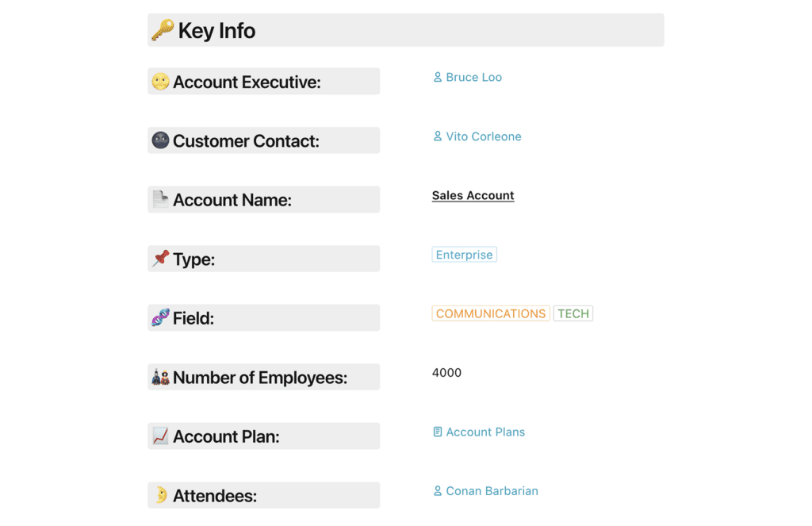Open Bruce Loo's user mention
Screen dimensions: 812x526
point(473,77)
